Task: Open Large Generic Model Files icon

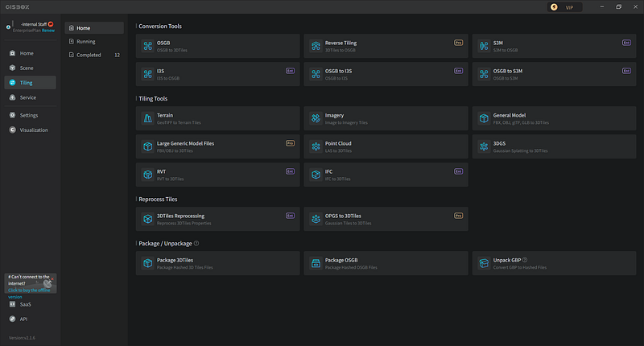Action: [147, 146]
